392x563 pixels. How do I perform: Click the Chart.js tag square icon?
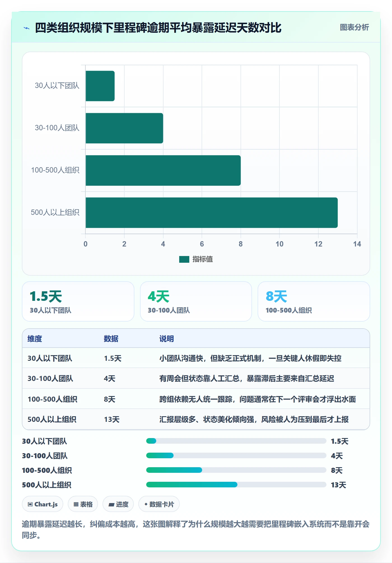coord(30,504)
